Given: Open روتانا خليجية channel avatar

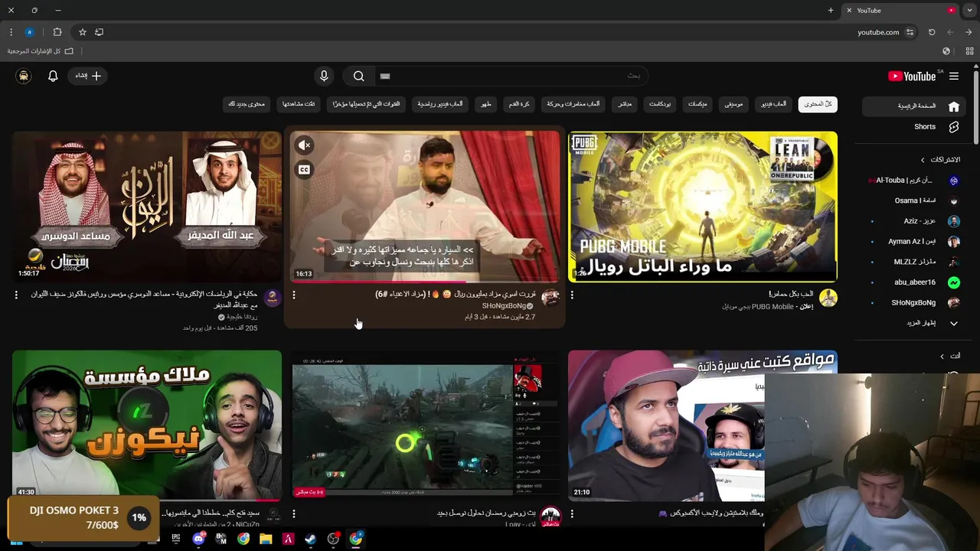Looking at the screenshot, I should click(x=272, y=298).
